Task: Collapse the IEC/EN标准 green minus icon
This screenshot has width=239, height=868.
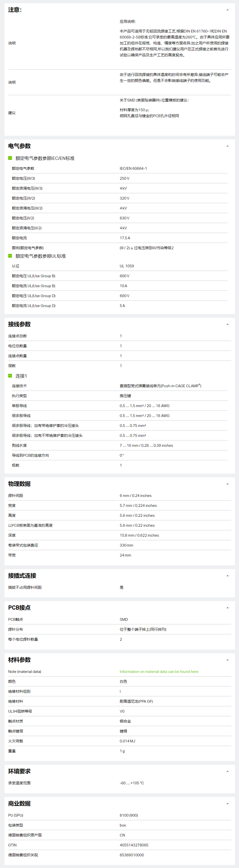Action: pos(10,158)
